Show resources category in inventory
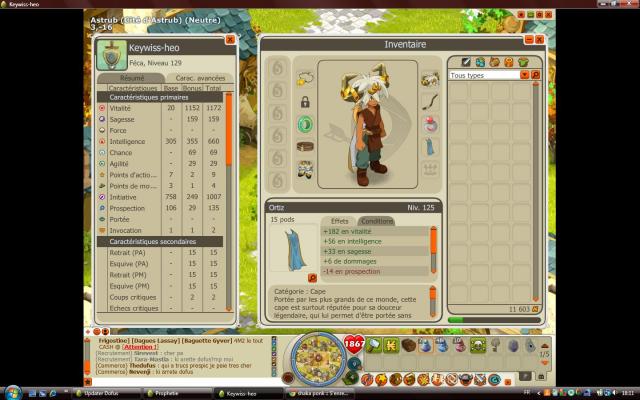 coord(495,62)
